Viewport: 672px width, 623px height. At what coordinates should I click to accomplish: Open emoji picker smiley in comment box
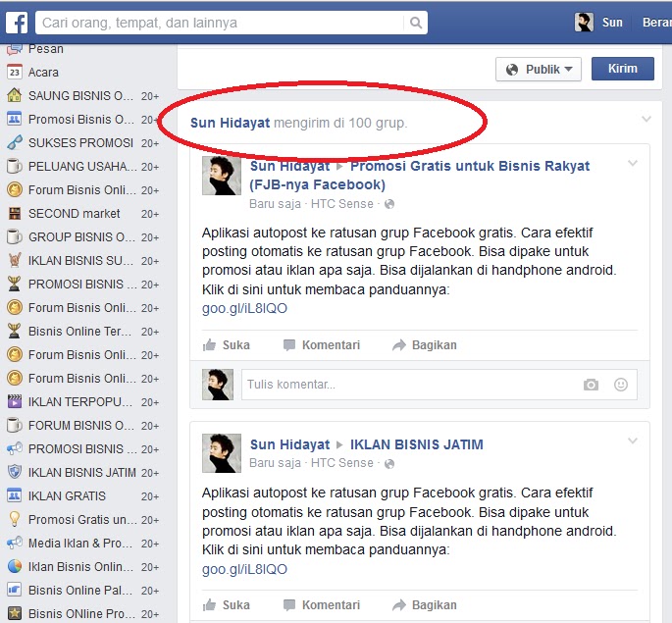[x=621, y=385]
